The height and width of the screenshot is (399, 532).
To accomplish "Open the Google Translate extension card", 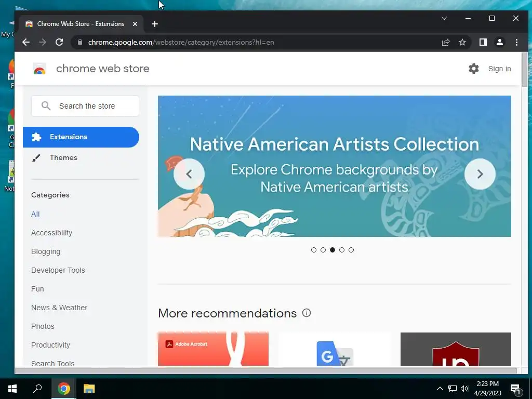I will (335, 349).
